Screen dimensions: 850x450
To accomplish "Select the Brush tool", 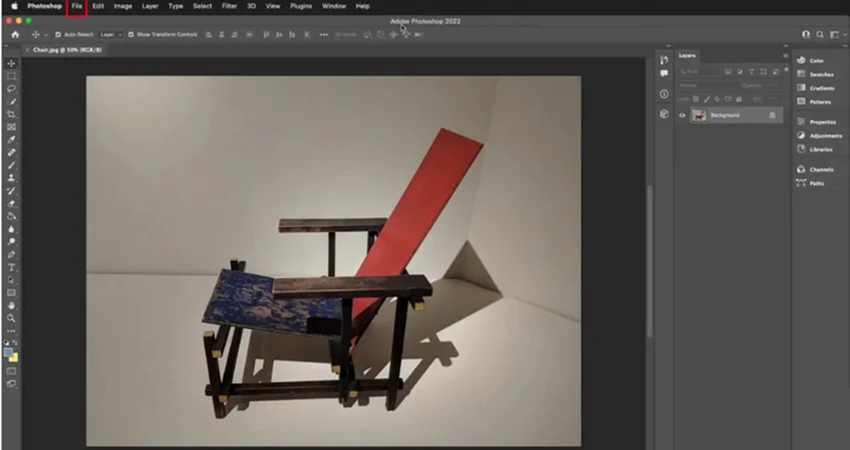I will pos(11,165).
